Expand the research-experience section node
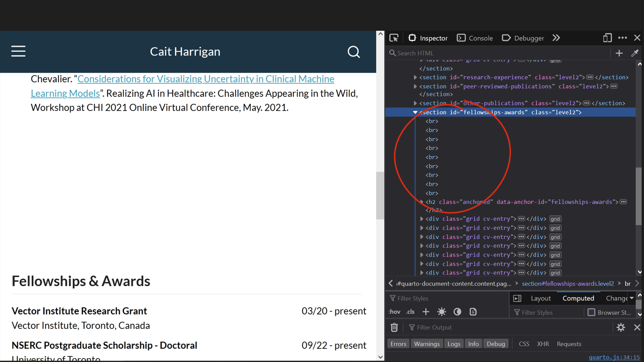Image resolution: width=644 pixels, height=362 pixels. (x=415, y=77)
